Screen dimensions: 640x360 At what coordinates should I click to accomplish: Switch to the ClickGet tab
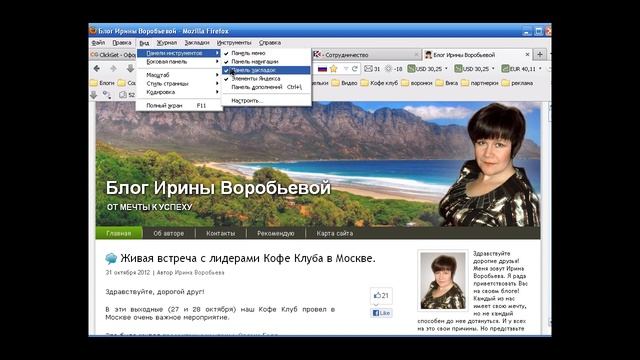[113, 55]
